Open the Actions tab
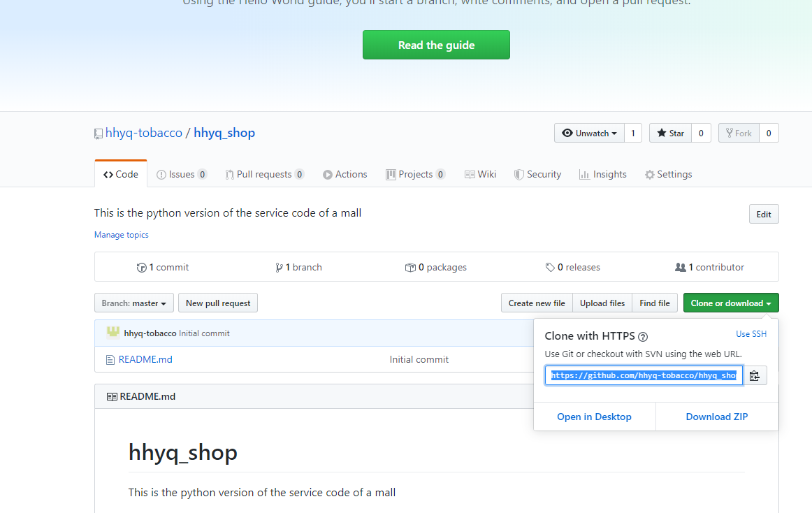 click(345, 174)
